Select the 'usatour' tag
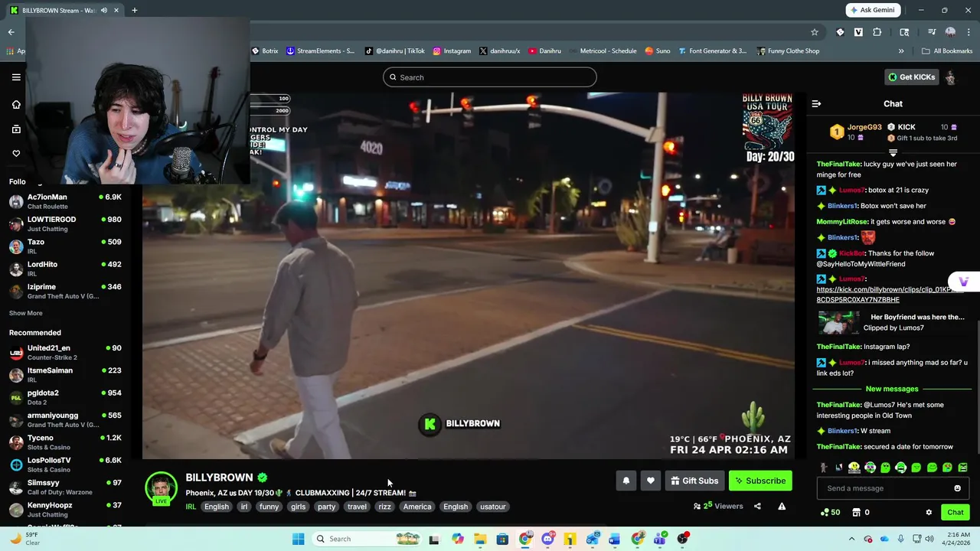The width and height of the screenshot is (980, 551). click(x=492, y=507)
